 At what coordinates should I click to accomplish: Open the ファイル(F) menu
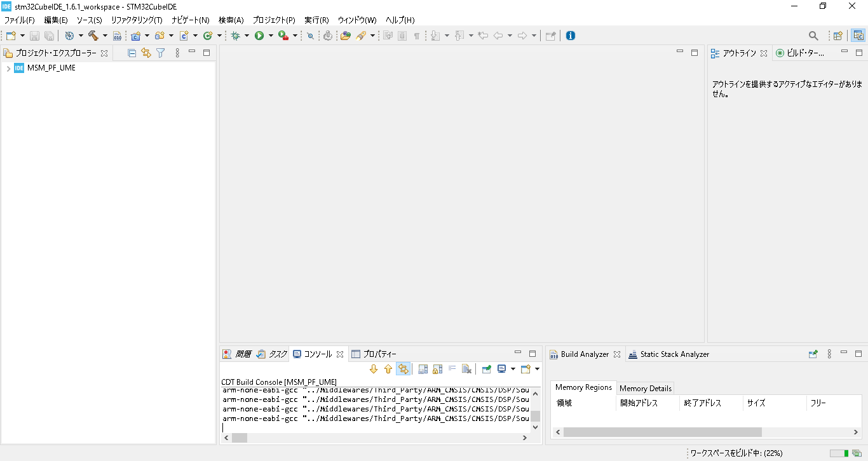click(19, 20)
